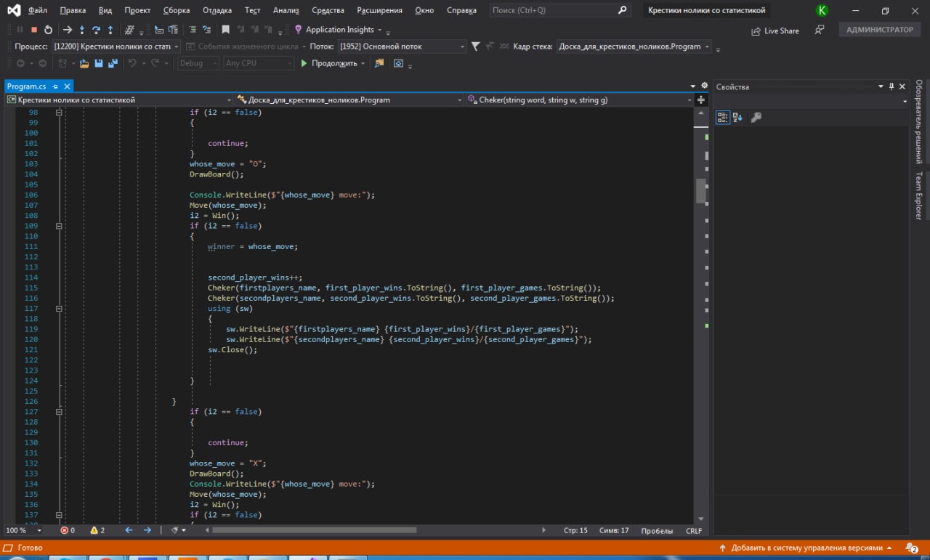Collapse the code block at line 109
This screenshot has width=930, height=560.
(x=59, y=226)
